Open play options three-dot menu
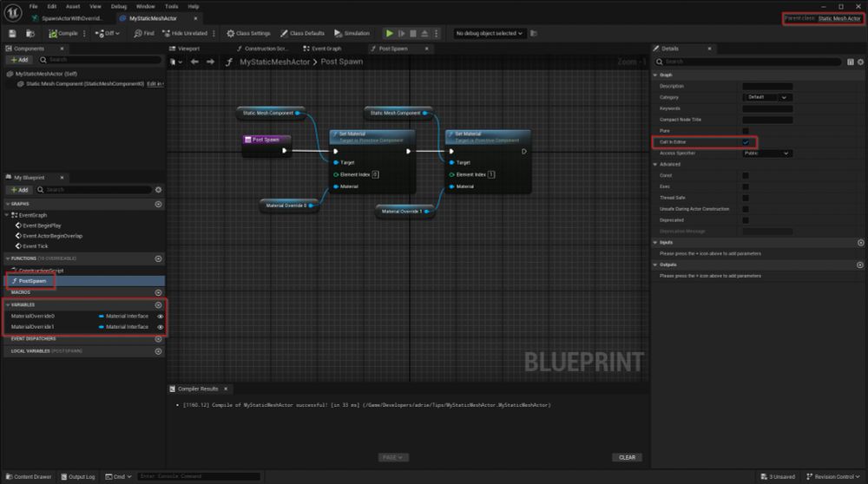 [x=437, y=34]
